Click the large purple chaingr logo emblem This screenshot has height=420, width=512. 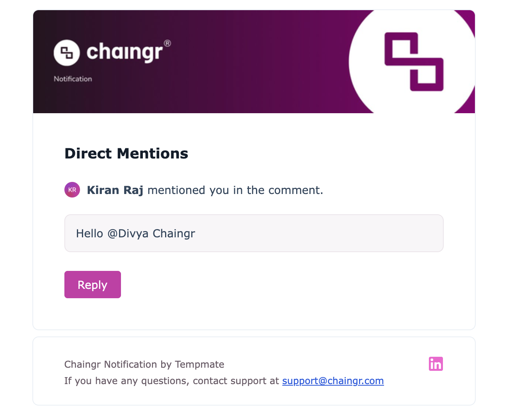(x=414, y=62)
